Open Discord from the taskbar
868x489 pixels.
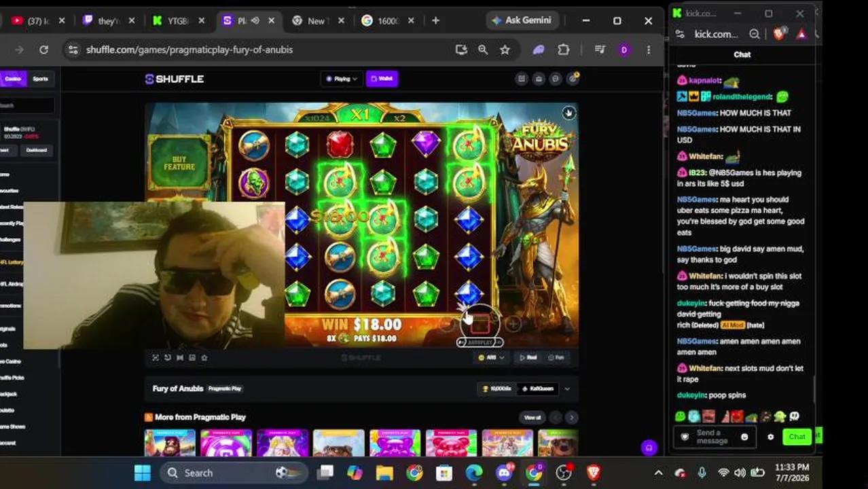coord(504,473)
